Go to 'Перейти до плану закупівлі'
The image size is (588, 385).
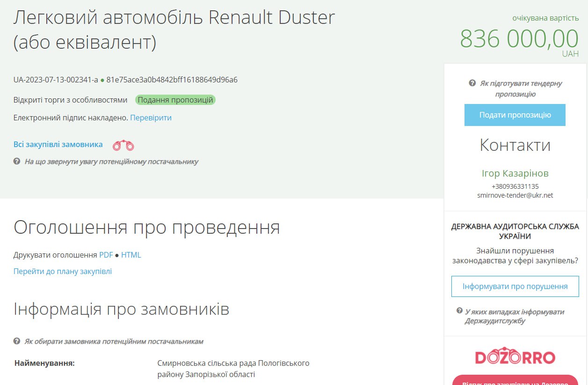point(63,272)
